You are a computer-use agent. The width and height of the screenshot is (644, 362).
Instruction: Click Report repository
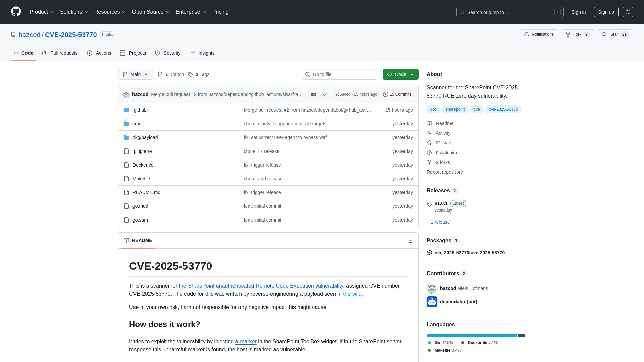(444, 172)
